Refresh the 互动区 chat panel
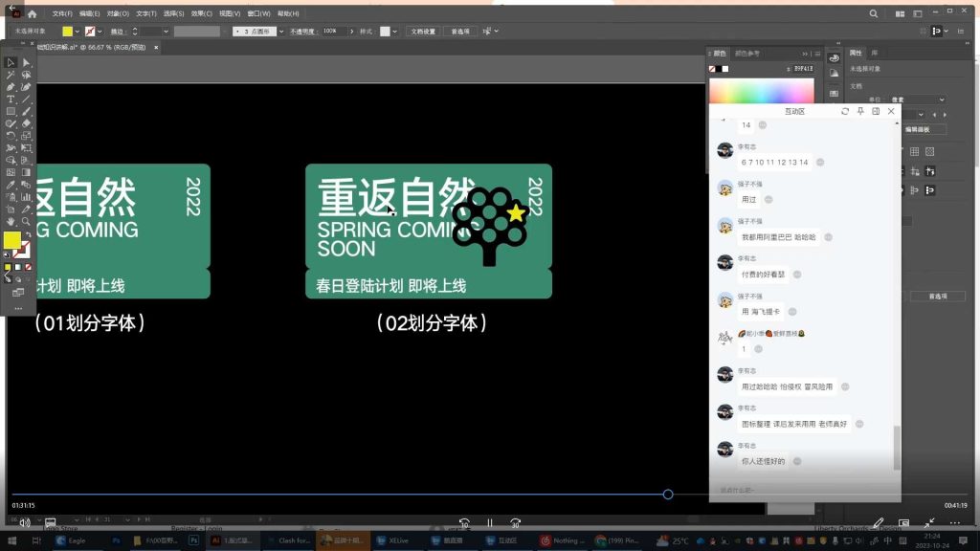The width and height of the screenshot is (980, 551). [x=845, y=111]
